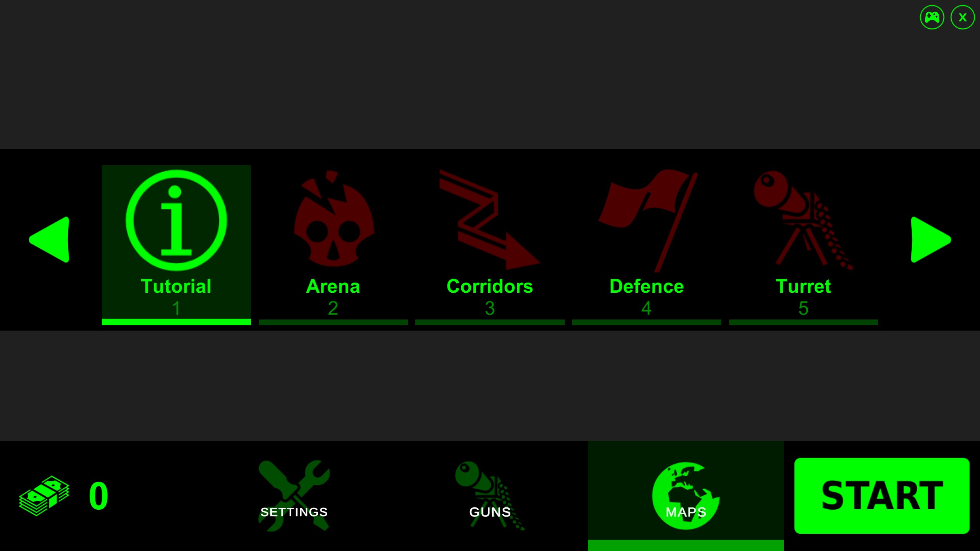Choose the Turret map icon

click(803, 220)
